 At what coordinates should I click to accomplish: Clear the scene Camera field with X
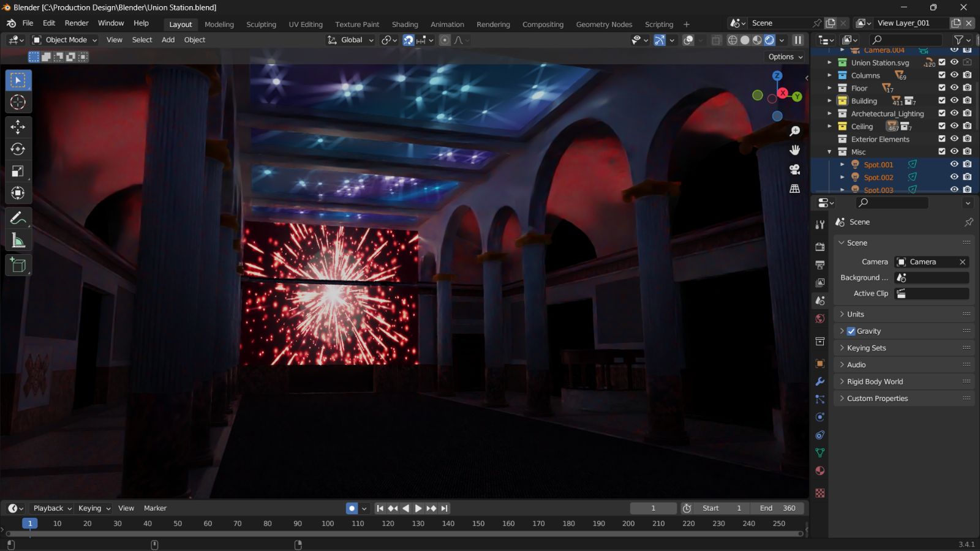pyautogui.click(x=962, y=262)
